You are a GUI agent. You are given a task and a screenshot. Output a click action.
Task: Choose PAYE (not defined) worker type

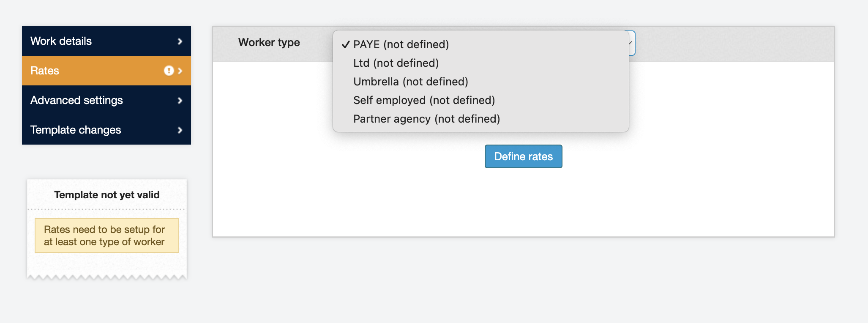(x=401, y=44)
